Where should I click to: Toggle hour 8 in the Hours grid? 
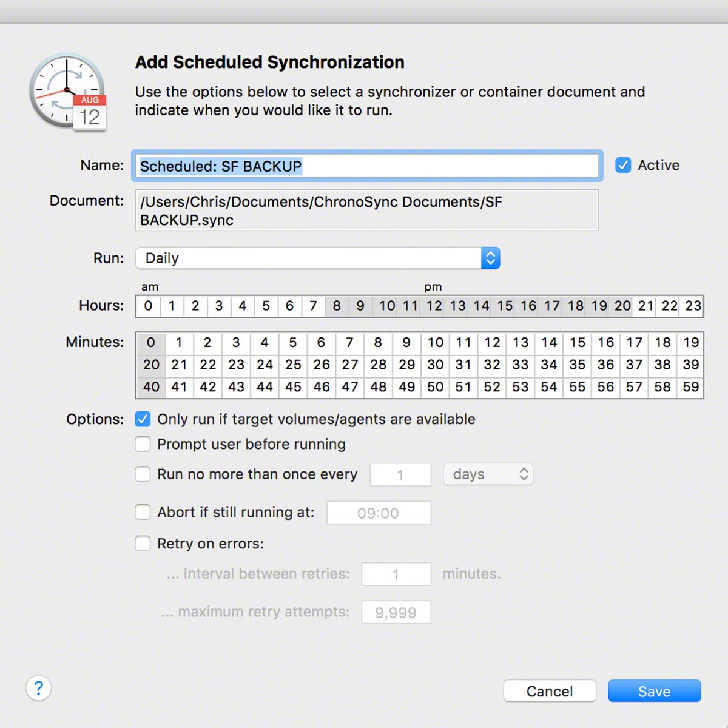pos(337,306)
